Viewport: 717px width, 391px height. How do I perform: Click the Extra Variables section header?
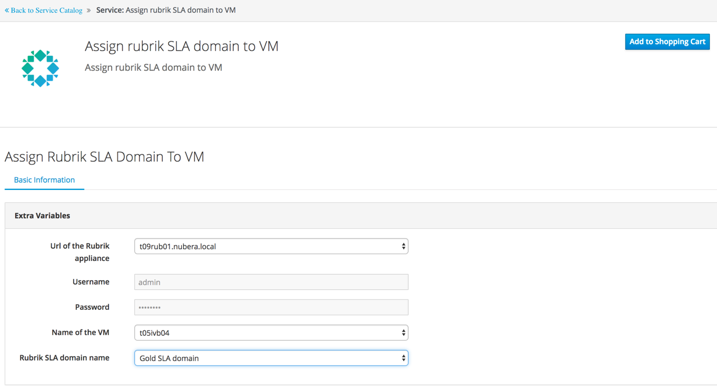point(361,215)
